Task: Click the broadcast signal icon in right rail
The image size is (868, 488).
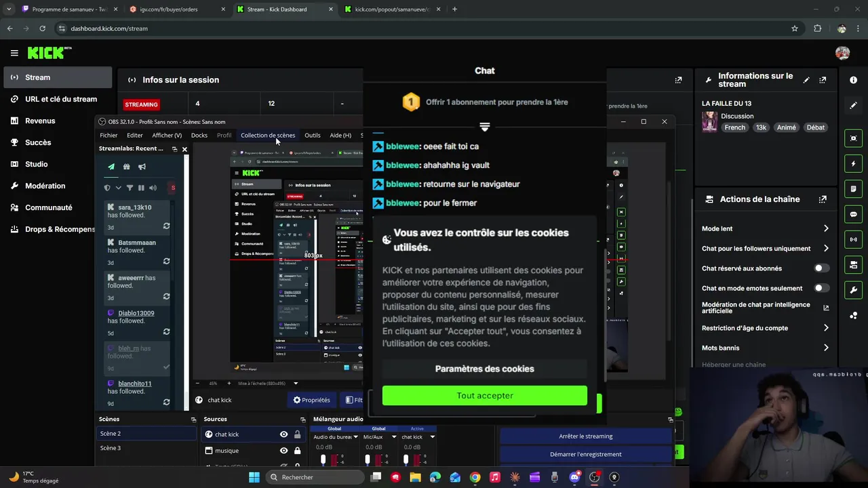Action: (853, 239)
